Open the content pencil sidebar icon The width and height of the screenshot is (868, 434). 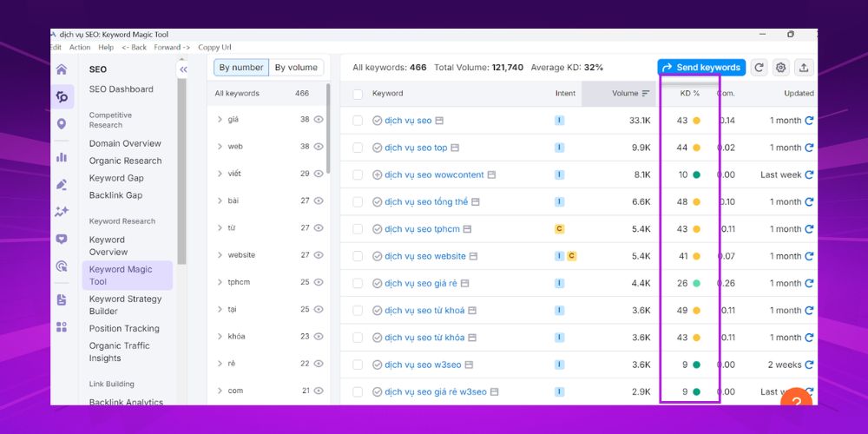[x=62, y=184]
